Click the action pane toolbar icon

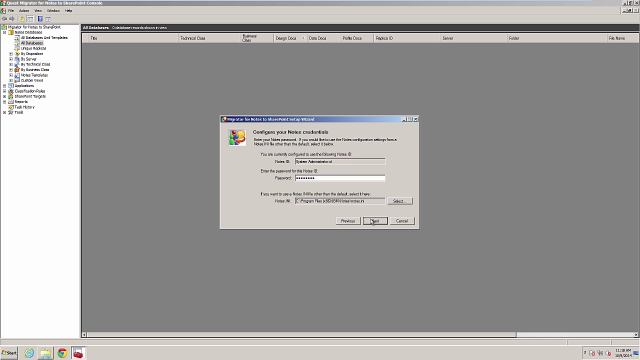[48, 19]
